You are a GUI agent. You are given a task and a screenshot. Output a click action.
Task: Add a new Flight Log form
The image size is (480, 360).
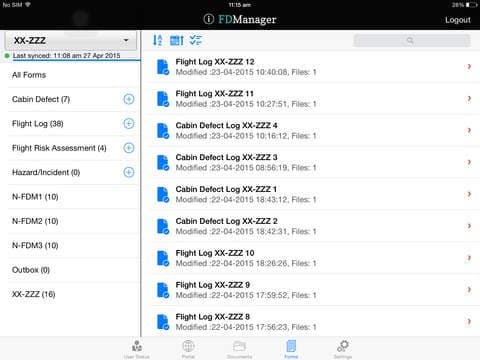click(129, 123)
